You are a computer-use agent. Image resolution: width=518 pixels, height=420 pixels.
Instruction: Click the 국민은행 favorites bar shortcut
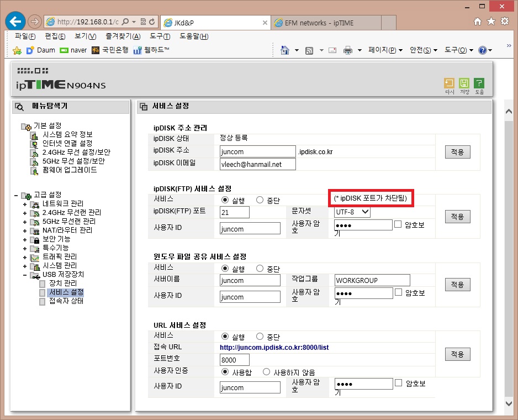click(x=110, y=50)
